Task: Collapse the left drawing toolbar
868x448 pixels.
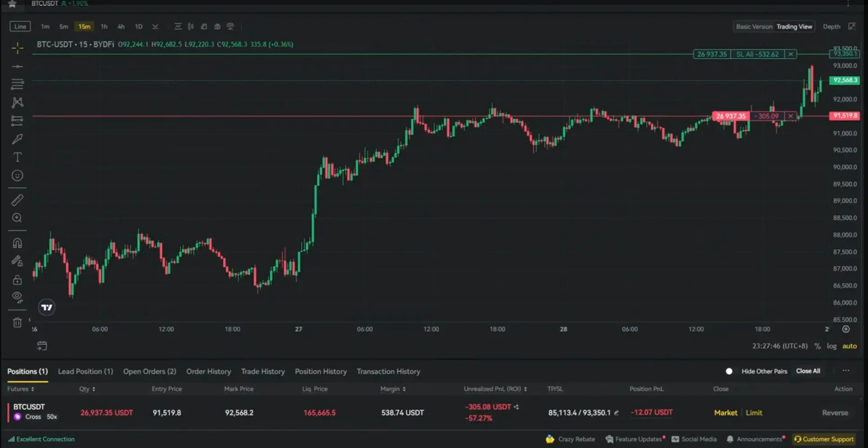Action: point(30,320)
